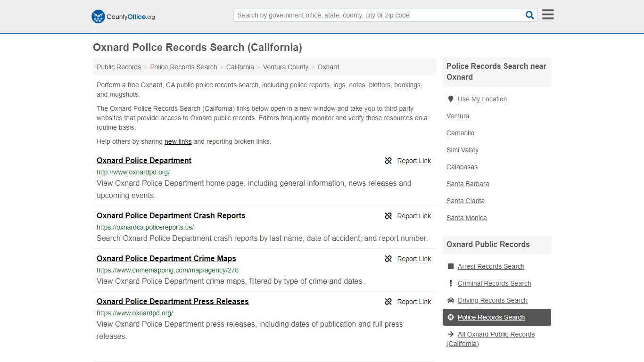Select Santa Clarita in nearby list
644x362 pixels.
click(465, 201)
